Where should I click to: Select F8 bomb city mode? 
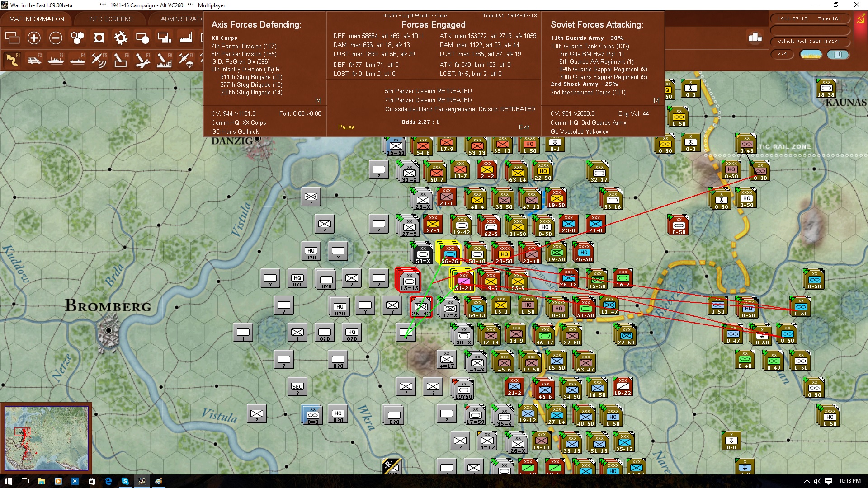pyautogui.click(x=164, y=60)
